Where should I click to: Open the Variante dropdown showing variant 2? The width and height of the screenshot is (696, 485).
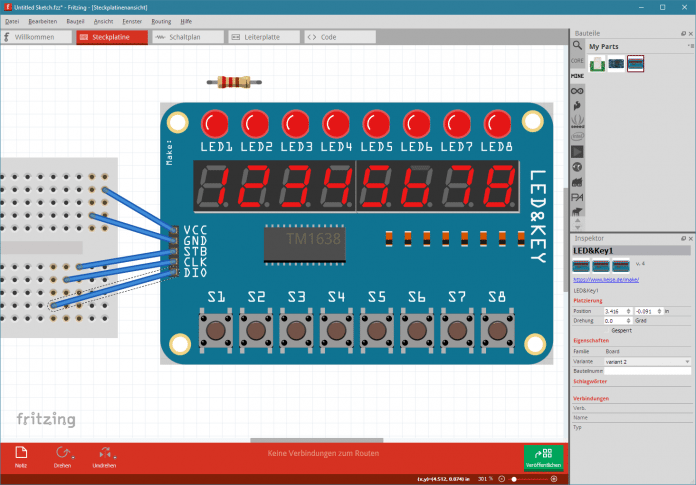(x=647, y=362)
